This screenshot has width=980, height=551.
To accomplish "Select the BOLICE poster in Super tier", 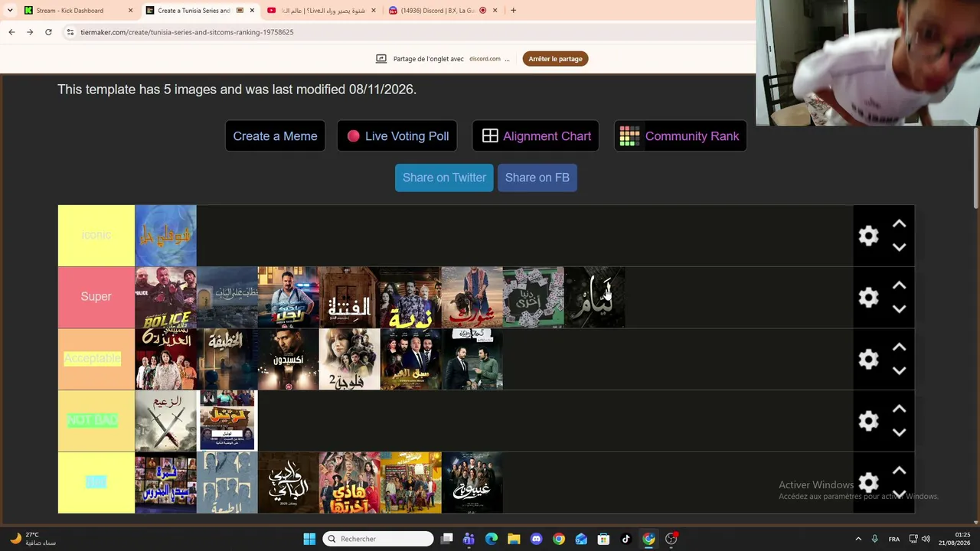I will [x=165, y=297].
